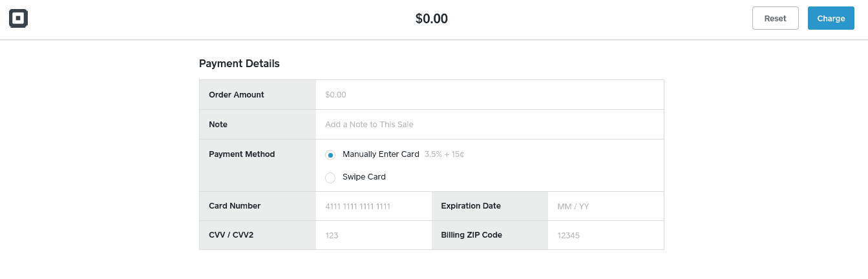Select the Swipe Card radio button
Viewport: 868px width, 279px height.
pos(330,178)
